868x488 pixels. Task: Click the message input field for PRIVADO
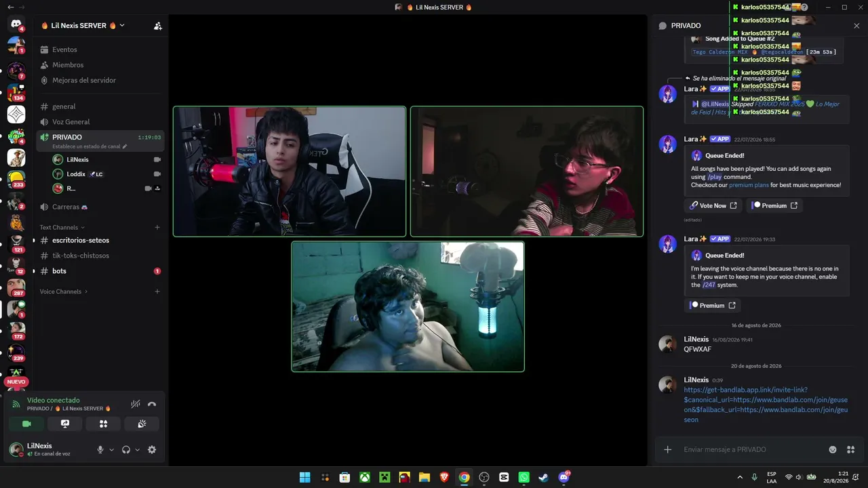(753, 449)
